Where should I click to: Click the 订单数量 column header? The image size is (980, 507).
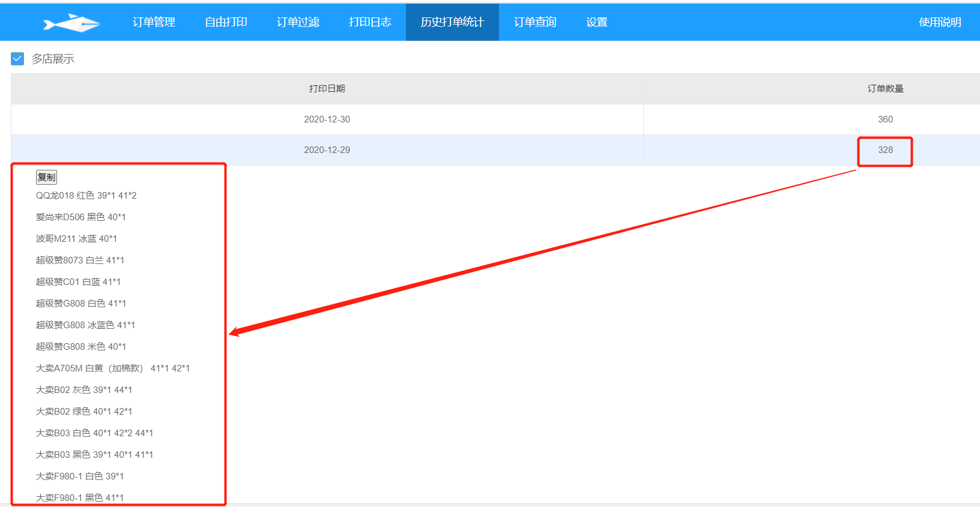coord(885,89)
